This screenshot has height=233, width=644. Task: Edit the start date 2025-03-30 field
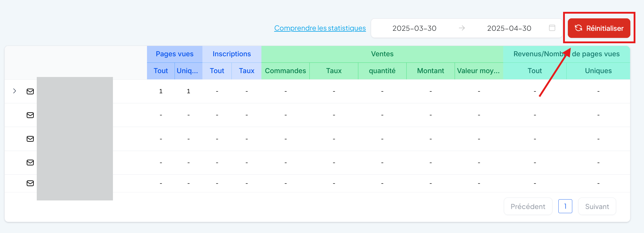[414, 28]
